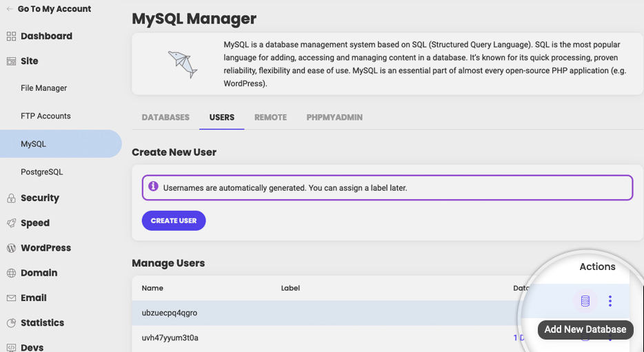Screen dimensions: 644x352
Task: Select the USERS tab
Action: 222,117
